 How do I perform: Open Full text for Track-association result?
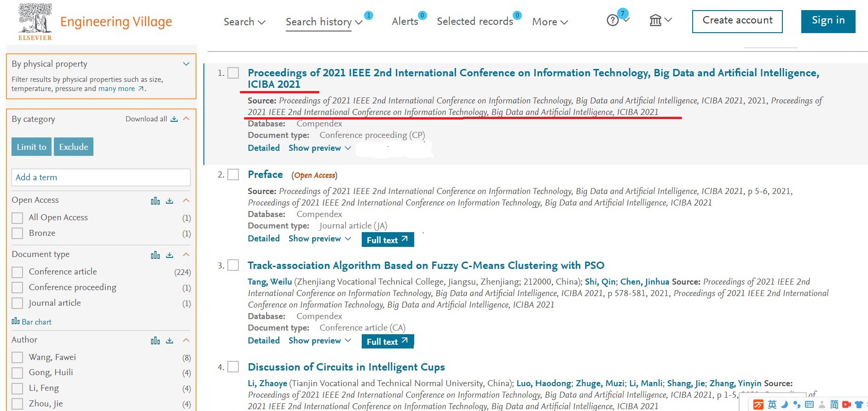point(388,341)
